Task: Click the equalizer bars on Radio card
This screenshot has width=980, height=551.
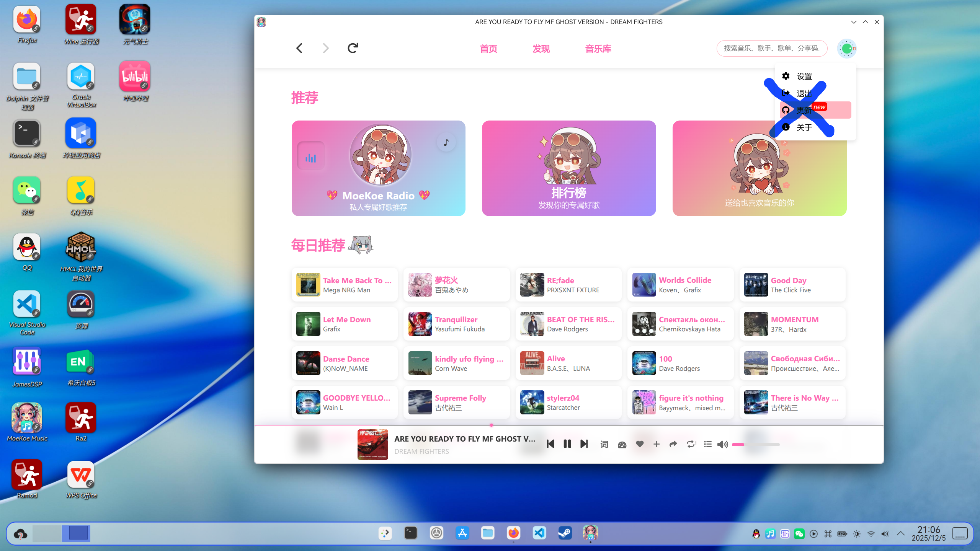Action: [311, 156]
